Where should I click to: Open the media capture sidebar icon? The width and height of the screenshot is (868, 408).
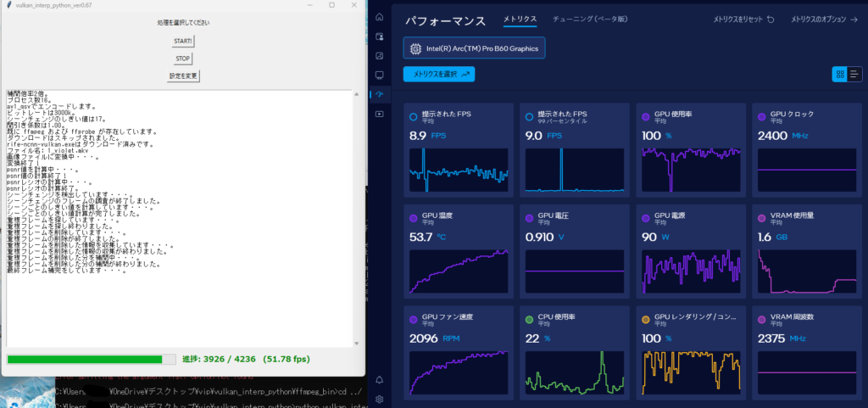pyautogui.click(x=379, y=114)
